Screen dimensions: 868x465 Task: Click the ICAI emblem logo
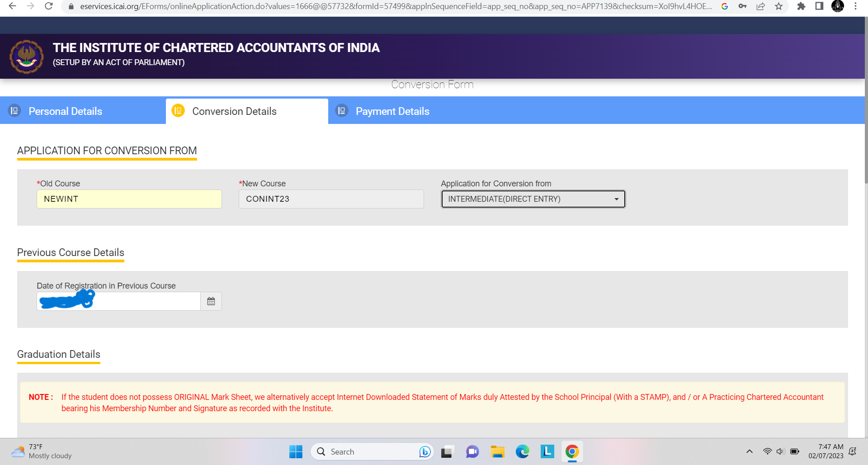(27, 57)
